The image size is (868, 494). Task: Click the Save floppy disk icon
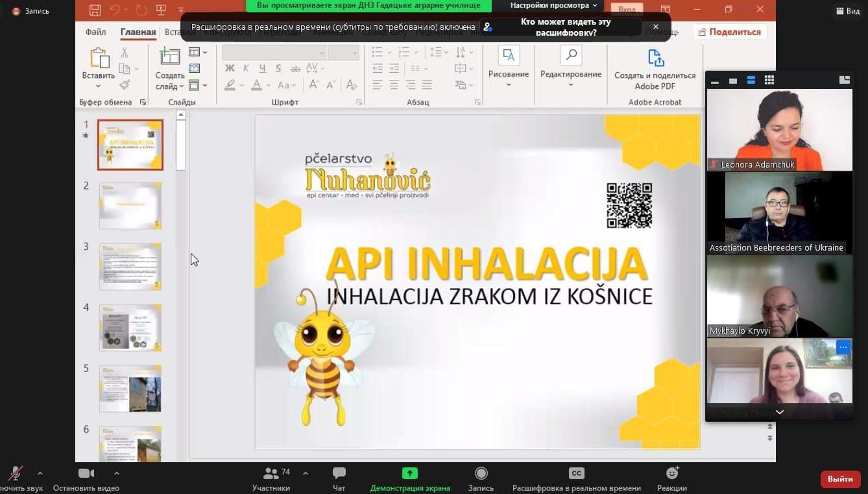[x=95, y=10]
